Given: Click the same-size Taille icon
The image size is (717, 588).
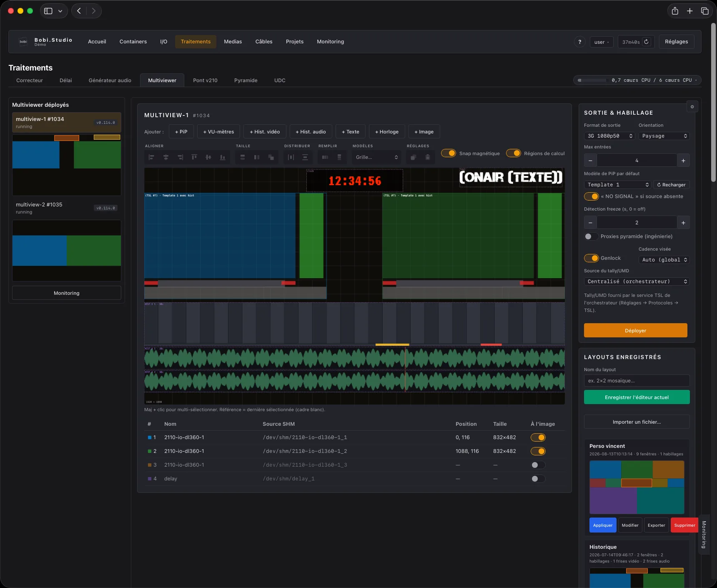Looking at the screenshot, I should (271, 157).
